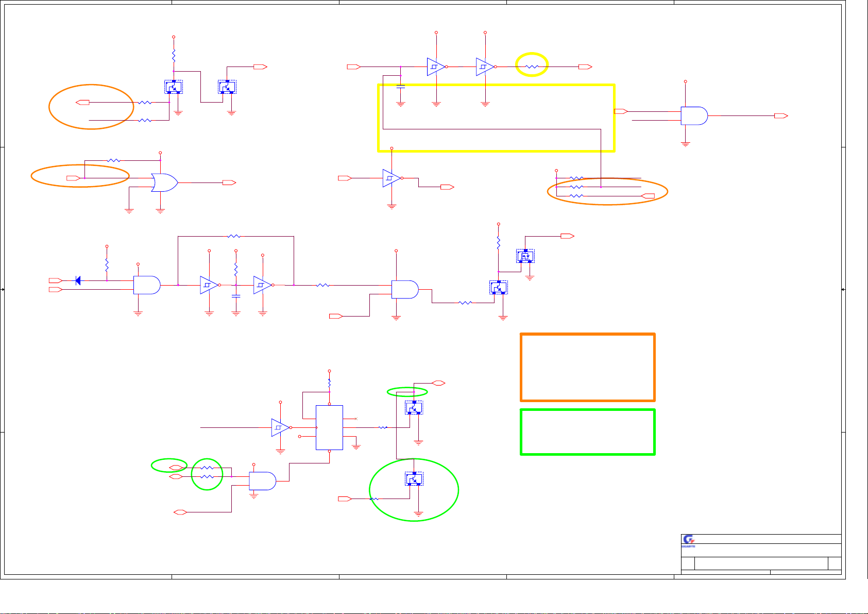This screenshot has width=868, height=614.
Task: Select the output port connected to the MOSFET
Action: click(x=567, y=236)
